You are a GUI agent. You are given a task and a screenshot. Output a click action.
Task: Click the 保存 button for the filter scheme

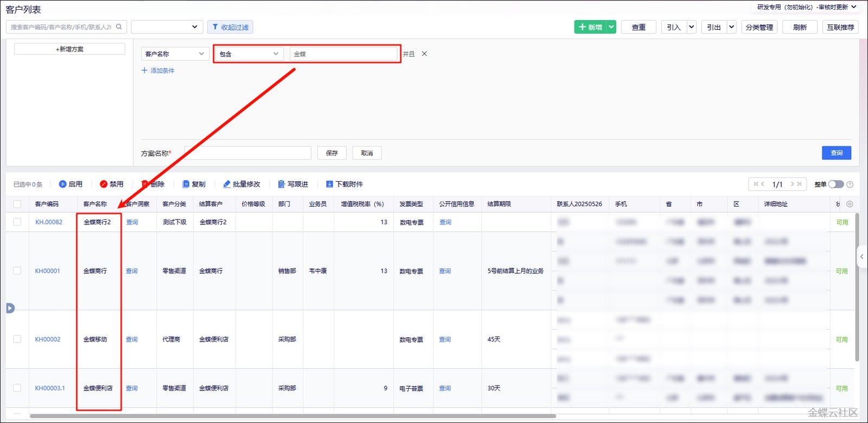332,153
